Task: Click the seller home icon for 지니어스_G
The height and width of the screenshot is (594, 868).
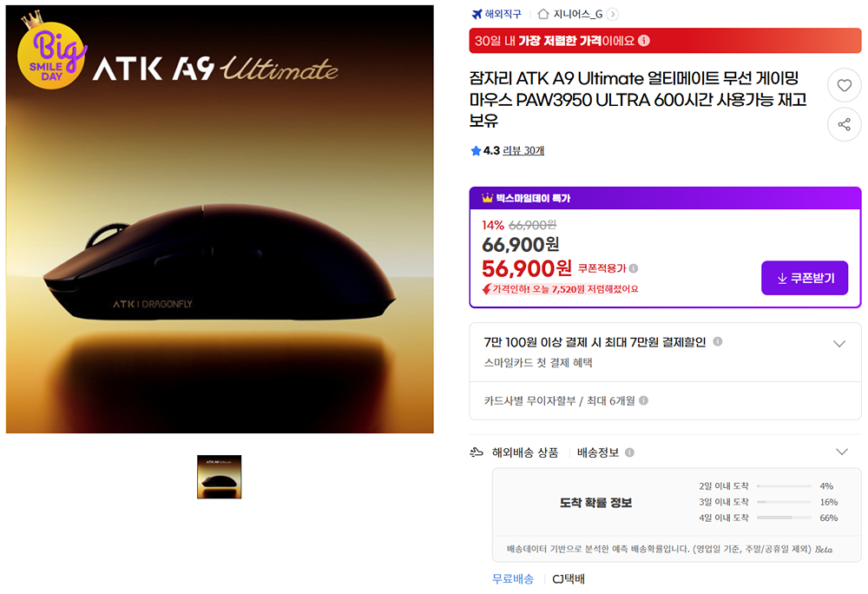Action: [543, 14]
